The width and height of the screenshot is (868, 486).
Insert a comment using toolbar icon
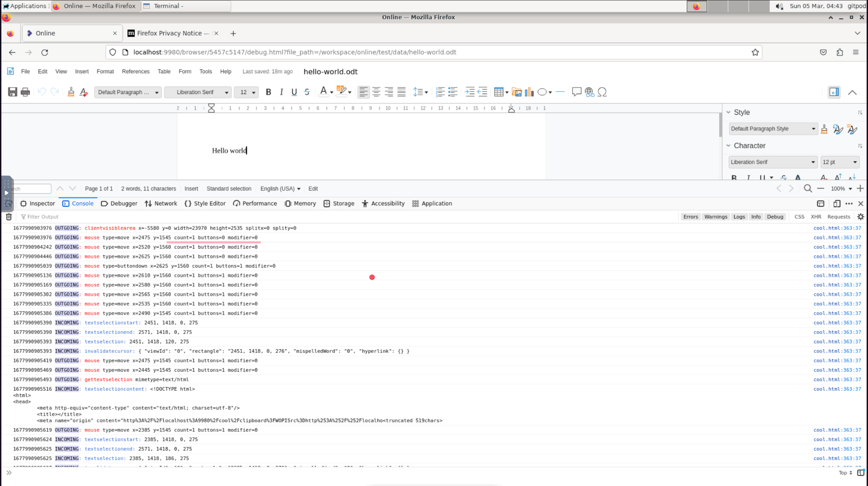(576, 92)
